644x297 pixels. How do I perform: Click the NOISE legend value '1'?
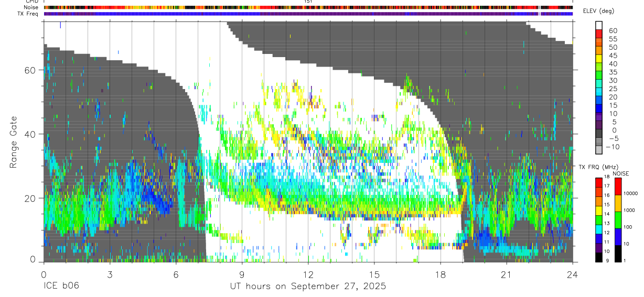[x=625, y=261]
